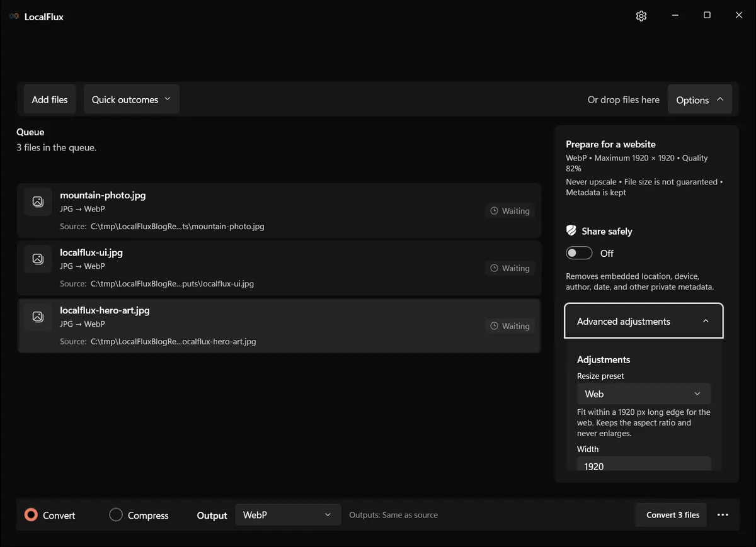Select the localflux-ui.jpg file name
Image resolution: width=756 pixels, height=547 pixels.
91,252
